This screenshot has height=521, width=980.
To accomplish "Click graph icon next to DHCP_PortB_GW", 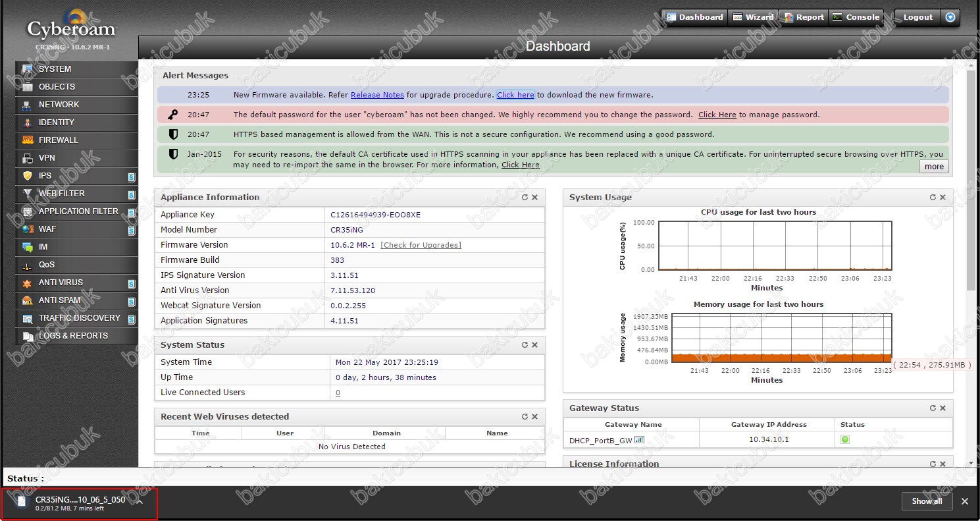I will [x=639, y=439].
